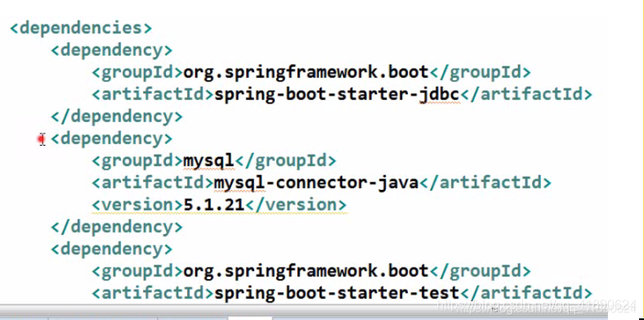Viewport: 644px width, 320px height.
Task: Click the spring-boot-starter-test artifactId value
Action: 337,293
